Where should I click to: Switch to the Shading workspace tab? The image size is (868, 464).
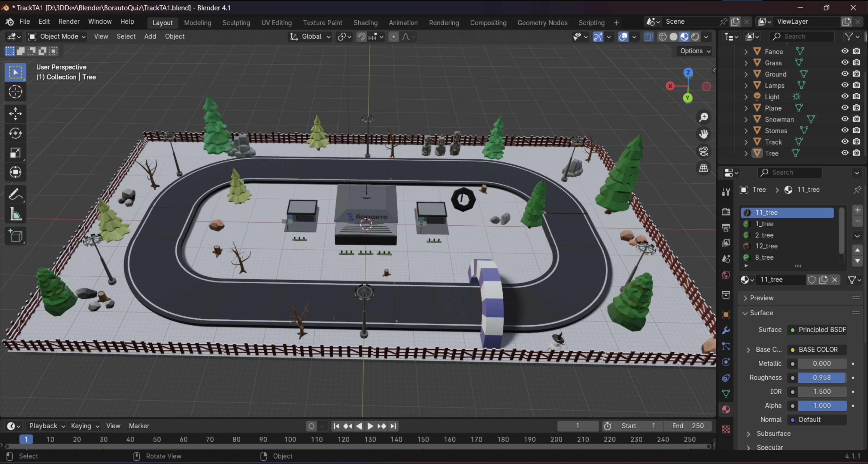point(365,23)
